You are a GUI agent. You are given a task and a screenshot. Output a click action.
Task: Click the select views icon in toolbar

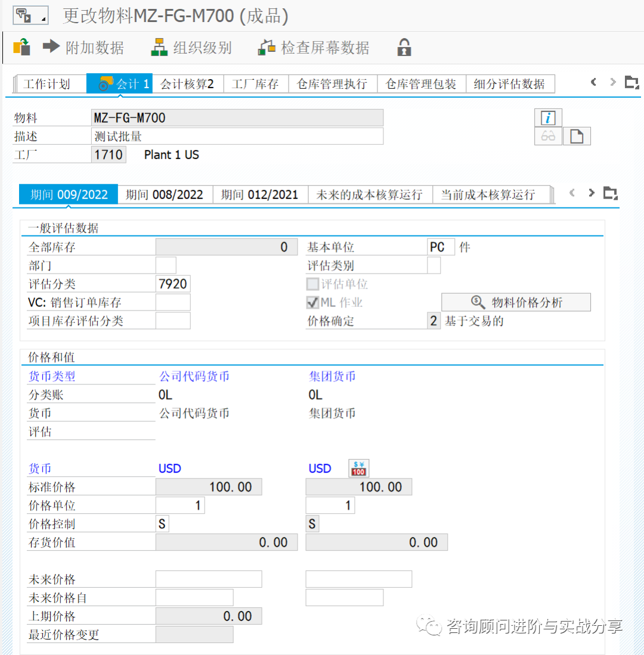(x=21, y=47)
